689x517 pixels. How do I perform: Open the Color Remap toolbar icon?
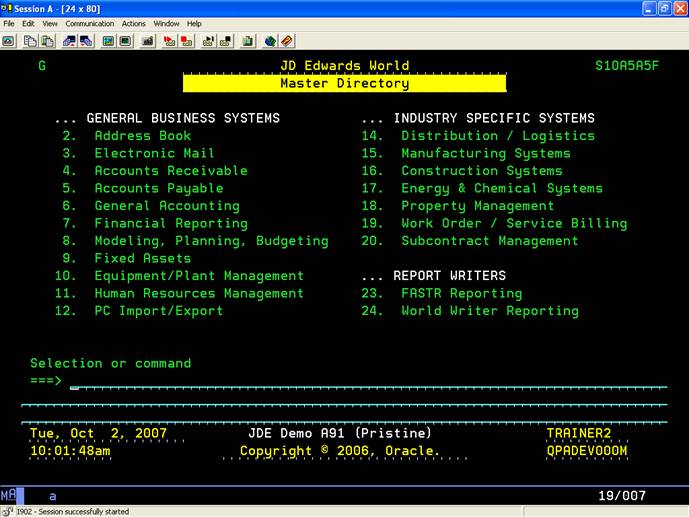coord(126,41)
